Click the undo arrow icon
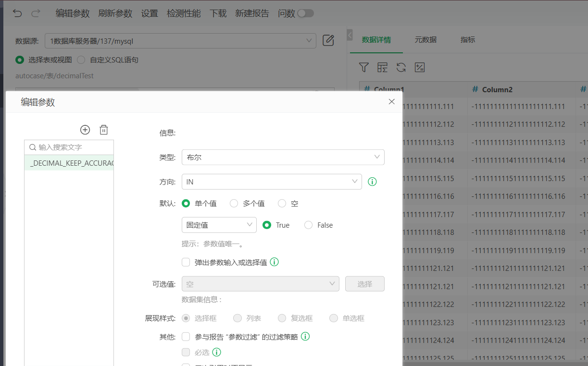 (x=17, y=13)
